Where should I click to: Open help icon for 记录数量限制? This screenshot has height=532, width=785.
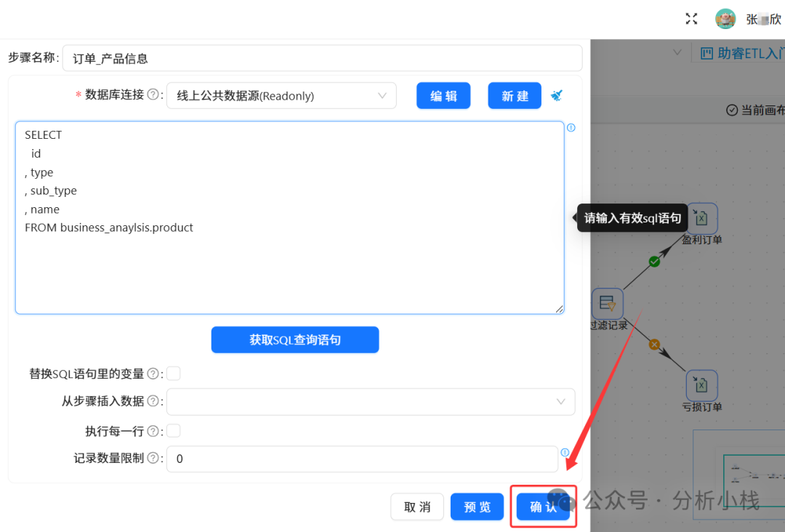[x=153, y=458]
